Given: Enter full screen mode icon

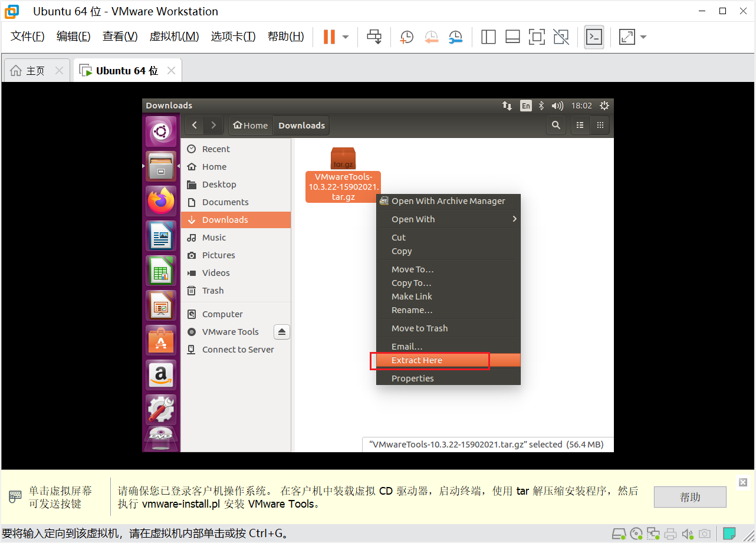Looking at the screenshot, I should pyautogui.click(x=537, y=37).
